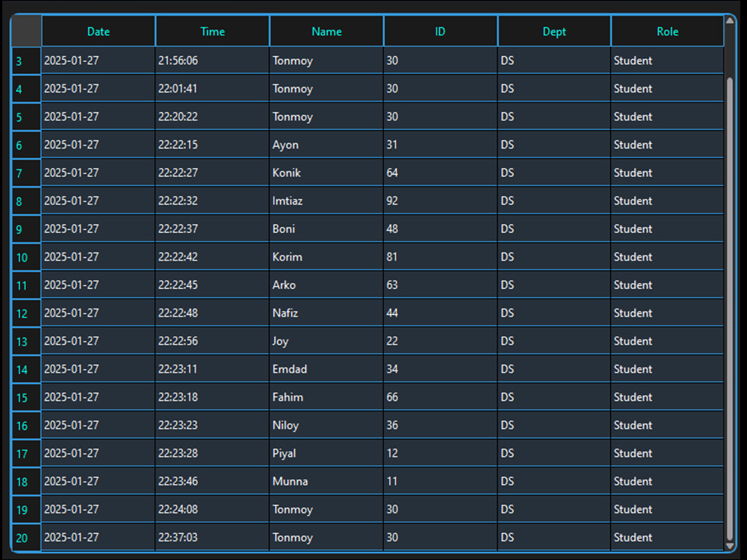Screen dimensions: 747x560
Task: Click the time cell 22:23:11
Action: [212, 370]
